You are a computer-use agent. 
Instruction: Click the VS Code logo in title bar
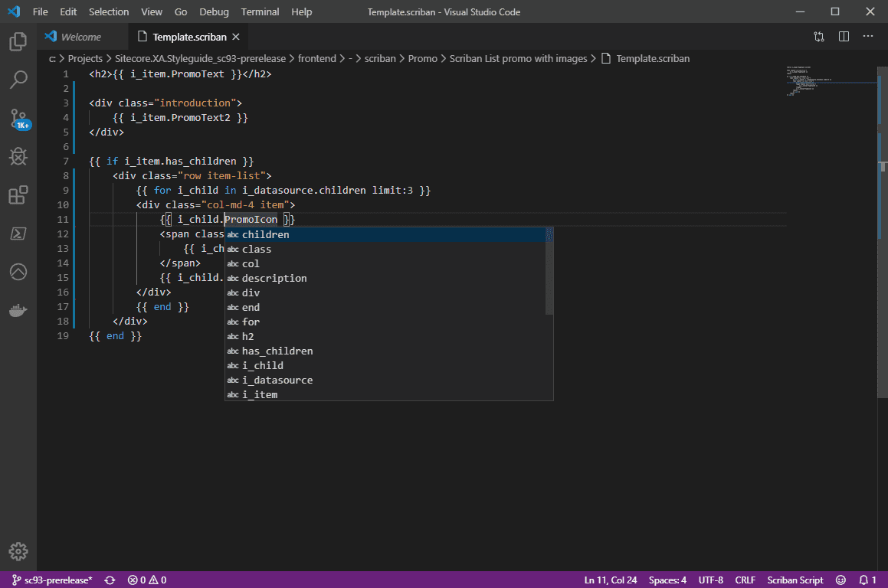click(14, 11)
